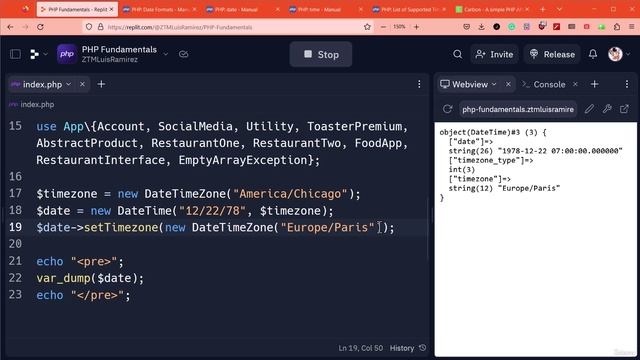The height and width of the screenshot is (360, 640).
Task: Expand the list all tabs chevron
Action: [559, 9]
